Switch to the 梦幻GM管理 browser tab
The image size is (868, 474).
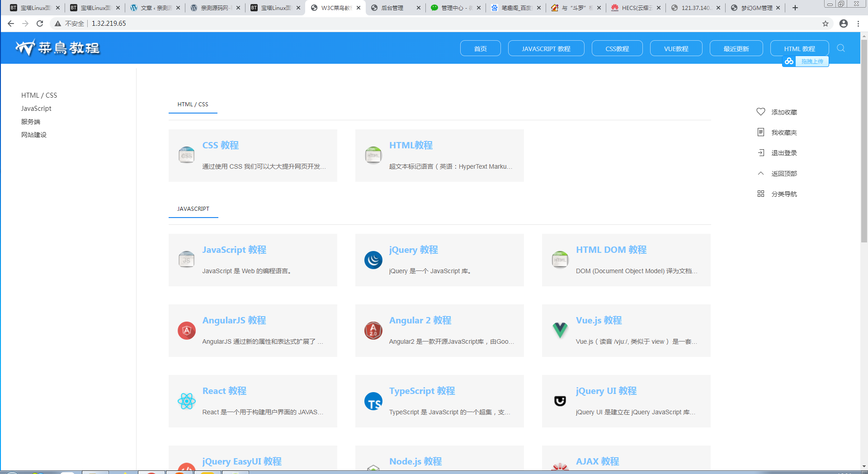pos(755,8)
